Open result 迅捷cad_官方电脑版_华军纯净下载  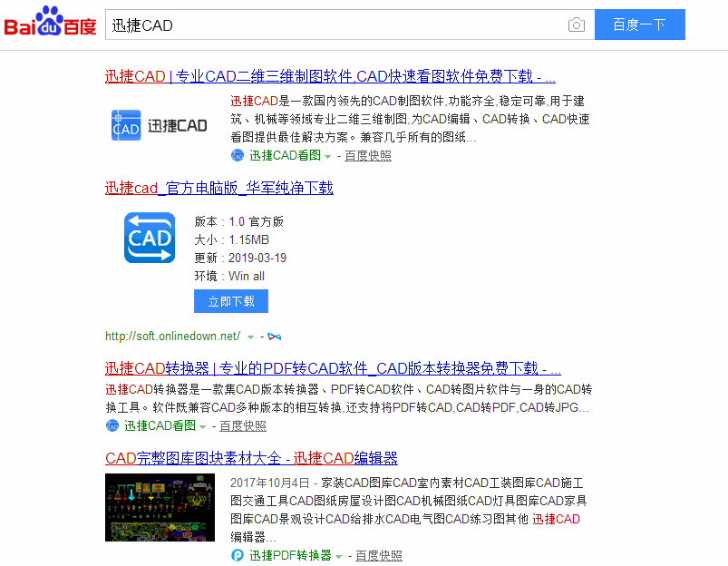point(219,188)
